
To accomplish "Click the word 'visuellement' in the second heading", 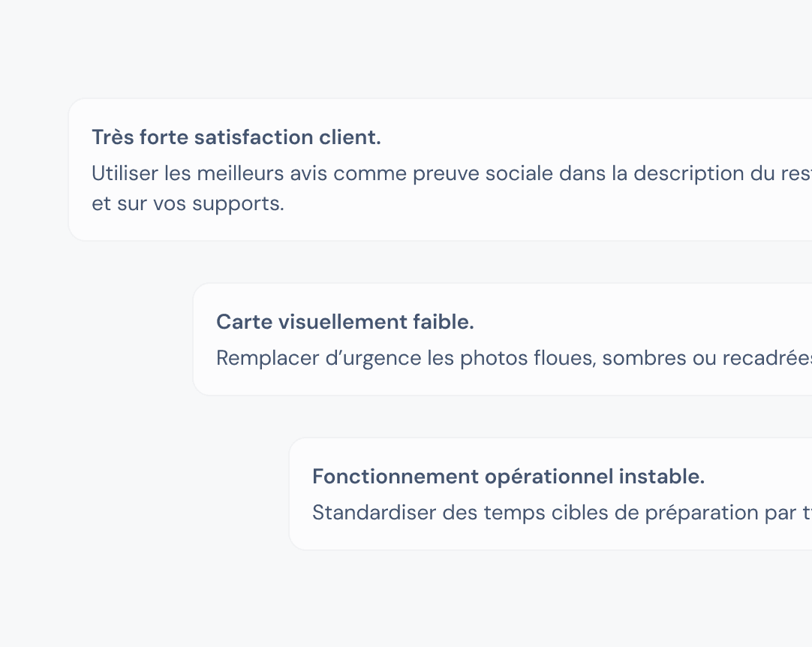I will pos(343,322).
